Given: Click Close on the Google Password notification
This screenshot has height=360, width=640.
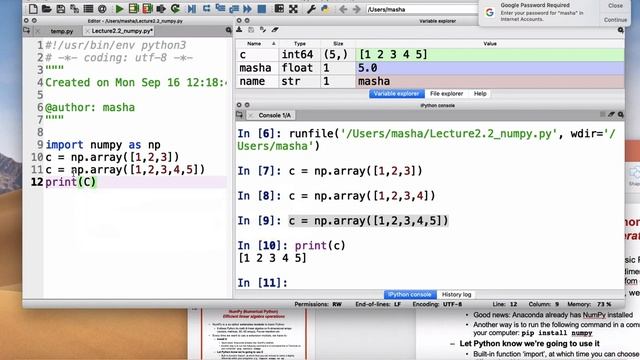Looking at the screenshot, I should (615, 6).
